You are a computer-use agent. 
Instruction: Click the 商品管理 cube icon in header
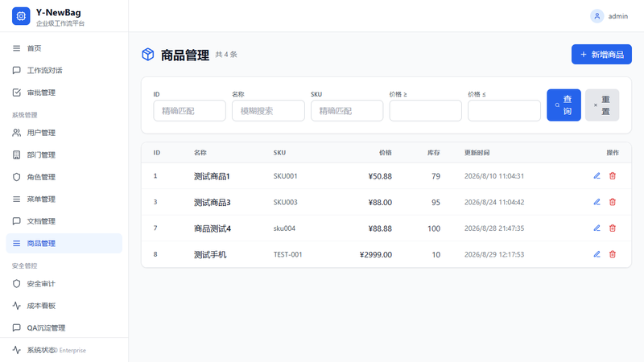[x=148, y=54]
